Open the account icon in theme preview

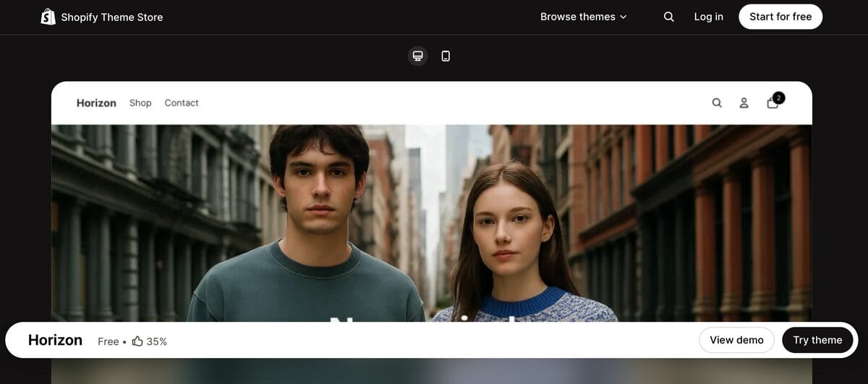pos(744,103)
